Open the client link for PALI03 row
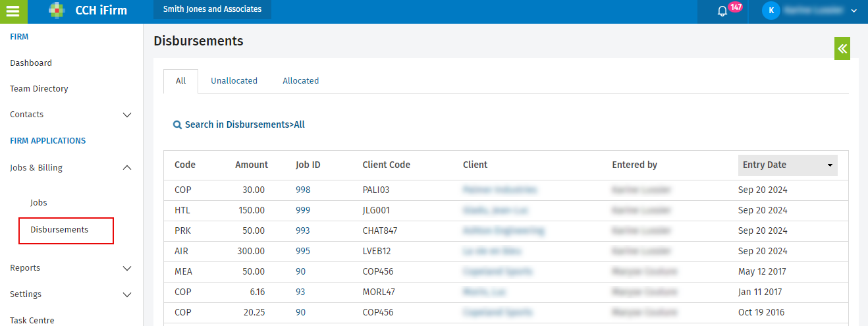This screenshot has width=868, height=326. pos(500,190)
